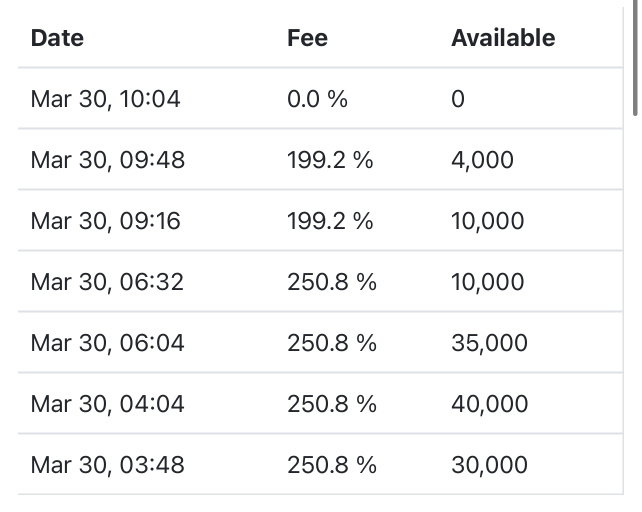Click the 0.0 % fee value

pyautogui.click(x=317, y=99)
